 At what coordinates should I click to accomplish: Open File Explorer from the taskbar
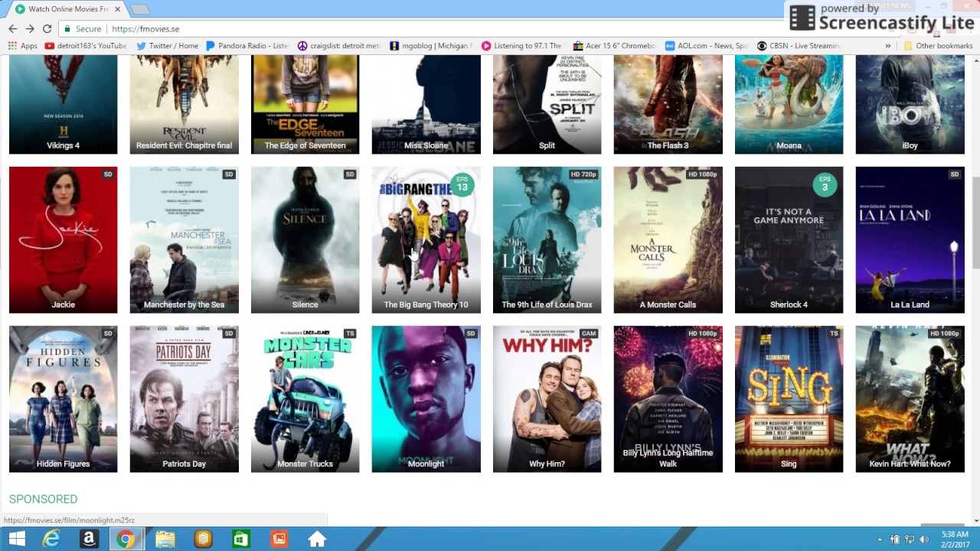pos(165,540)
